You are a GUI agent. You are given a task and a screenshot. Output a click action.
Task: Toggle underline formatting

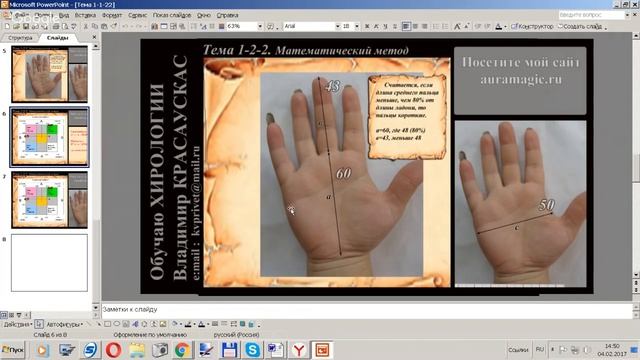(x=385, y=26)
